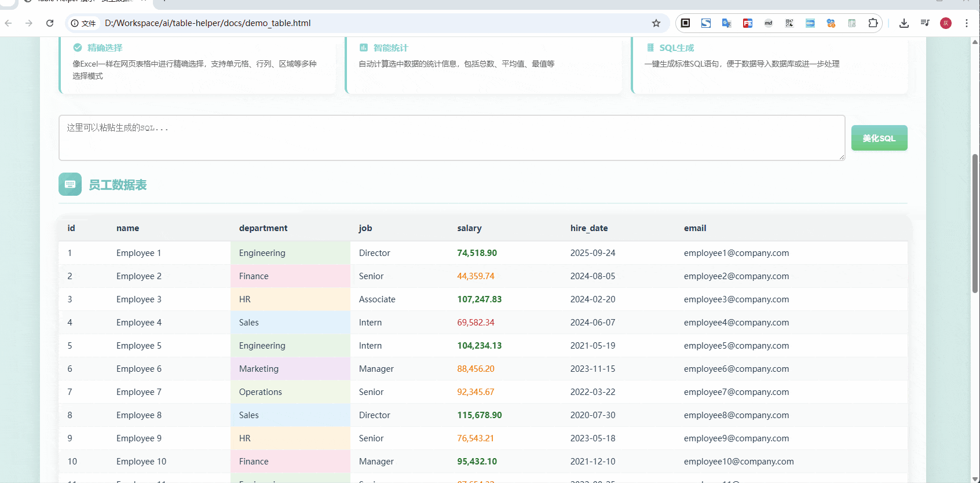The image size is (980, 483).
Task: Reload the current page
Action: 50,23
